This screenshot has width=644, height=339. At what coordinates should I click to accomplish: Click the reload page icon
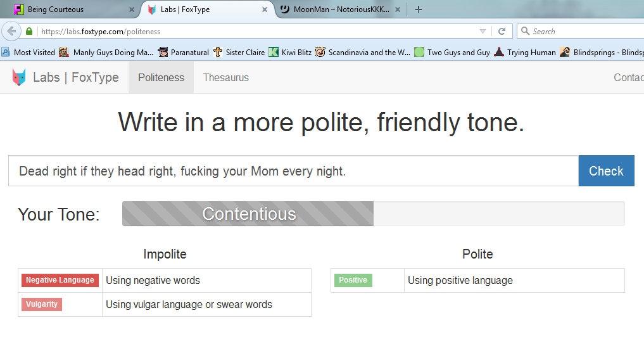(x=502, y=31)
